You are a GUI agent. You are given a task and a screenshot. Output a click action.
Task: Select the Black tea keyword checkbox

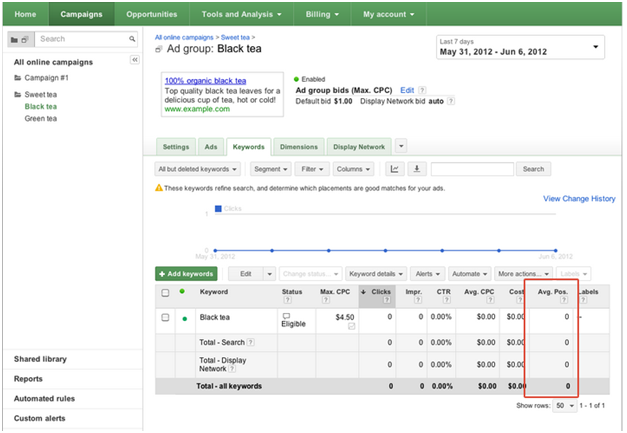(x=165, y=318)
